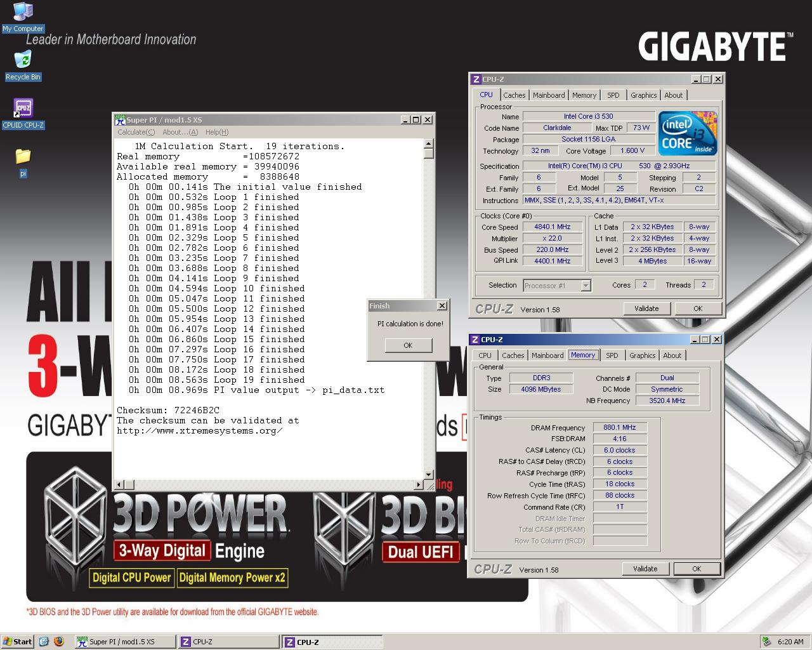The width and height of the screenshot is (812, 650).
Task: Click the system tray network icon
Action: (x=767, y=641)
